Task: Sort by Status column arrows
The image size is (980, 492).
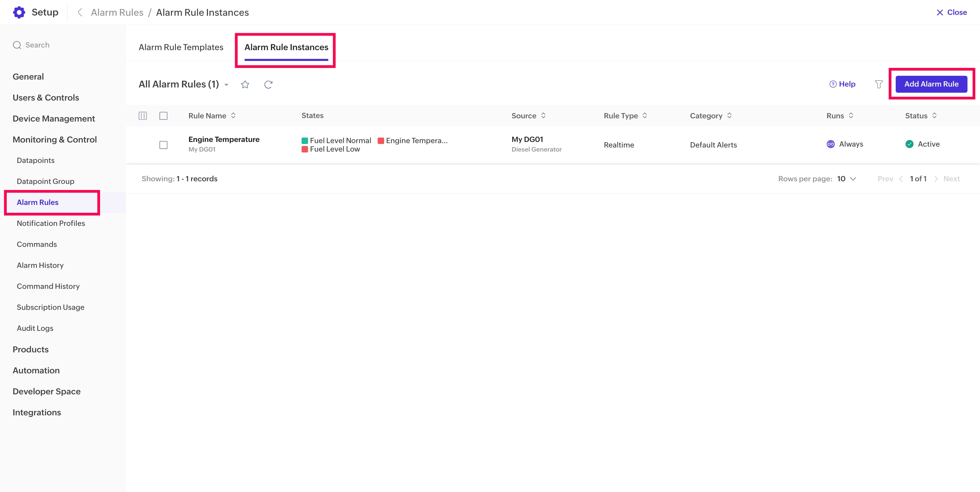Action: [x=934, y=116]
